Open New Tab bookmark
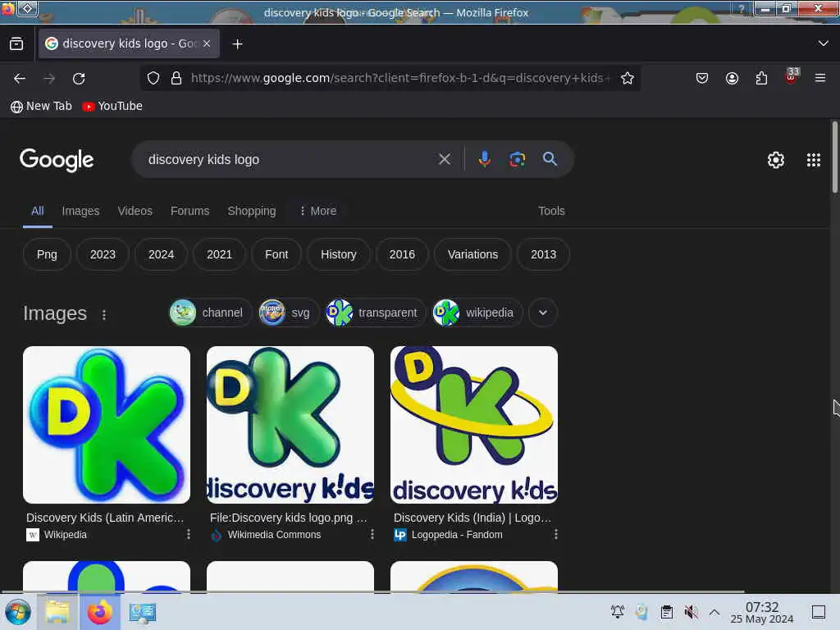The height and width of the screenshot is (630, 840). point(41,106)
